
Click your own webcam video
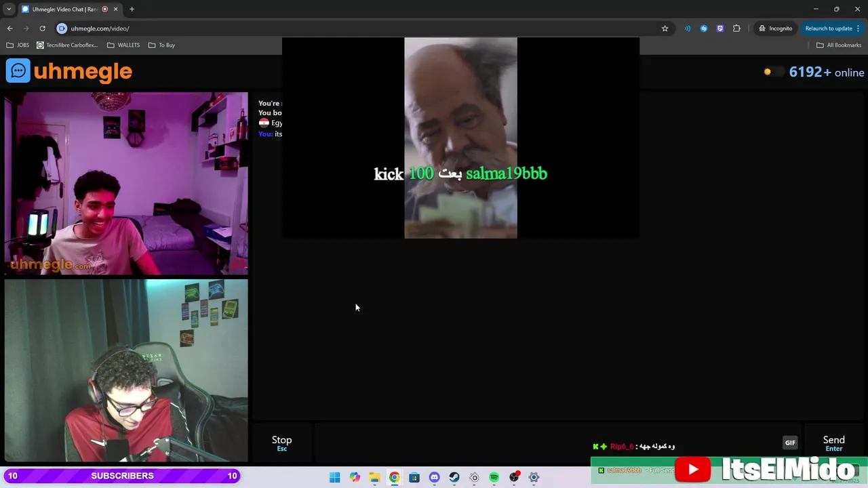[126, 371]
